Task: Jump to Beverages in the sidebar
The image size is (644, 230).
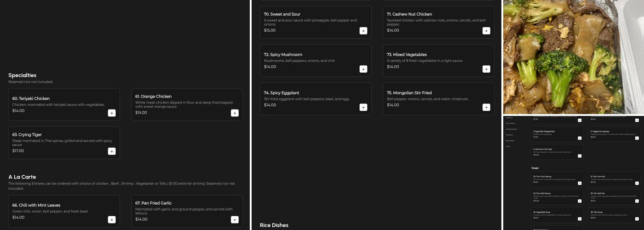Action: [510, 141]
